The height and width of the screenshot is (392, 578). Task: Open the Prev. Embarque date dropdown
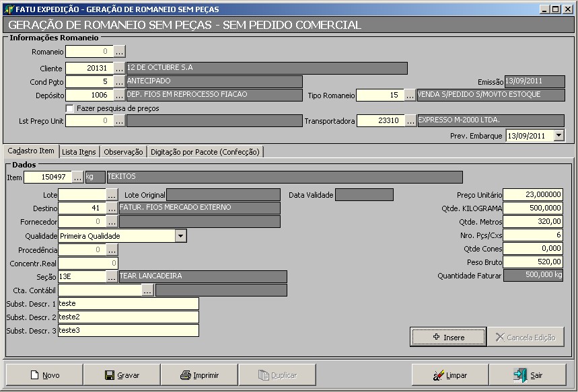pyautogui.click(x=558, y=135)
